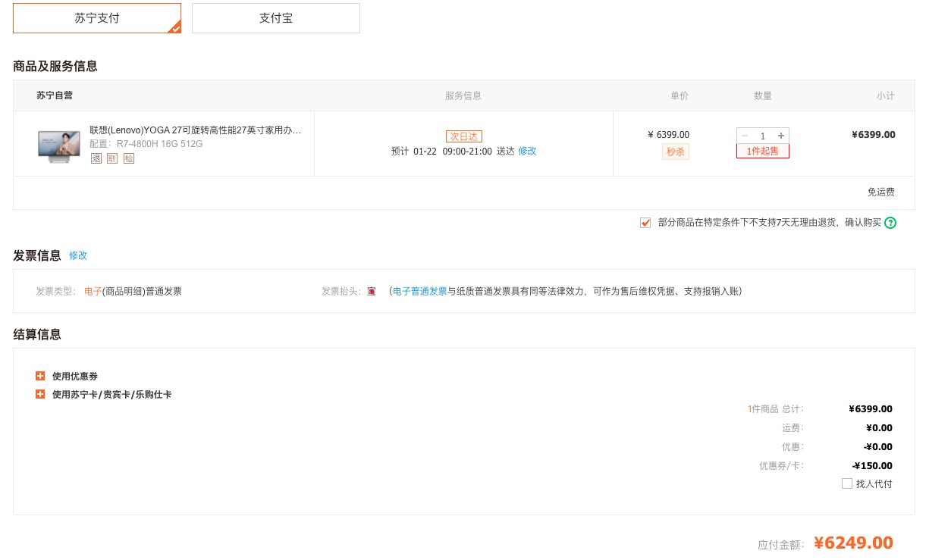Image resolution: width=929 pixels, height=560 pixels.
Task: Click the 秒杀 flash sale tag
Action: [676, 152]
